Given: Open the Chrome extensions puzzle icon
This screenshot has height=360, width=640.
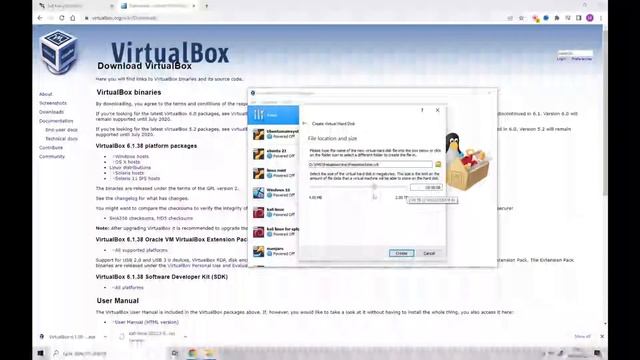Looking at the screenshot, I should [x=557, y=18].
